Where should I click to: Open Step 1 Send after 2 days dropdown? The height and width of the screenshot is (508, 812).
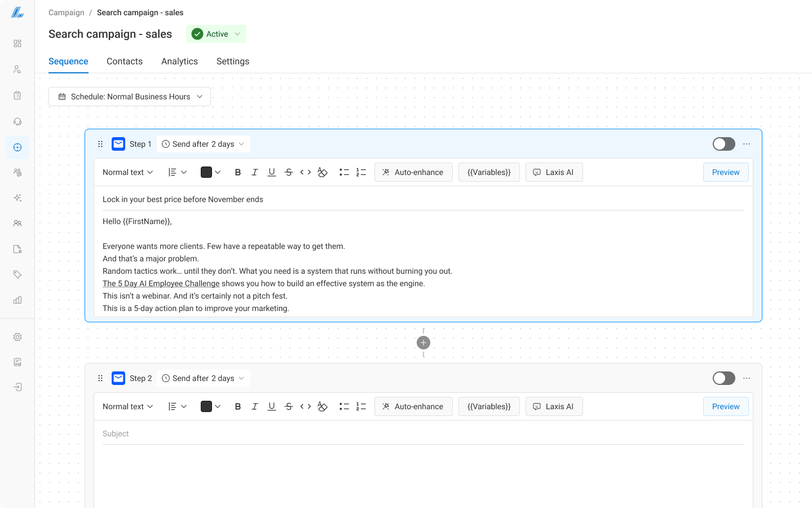[203, 144]
